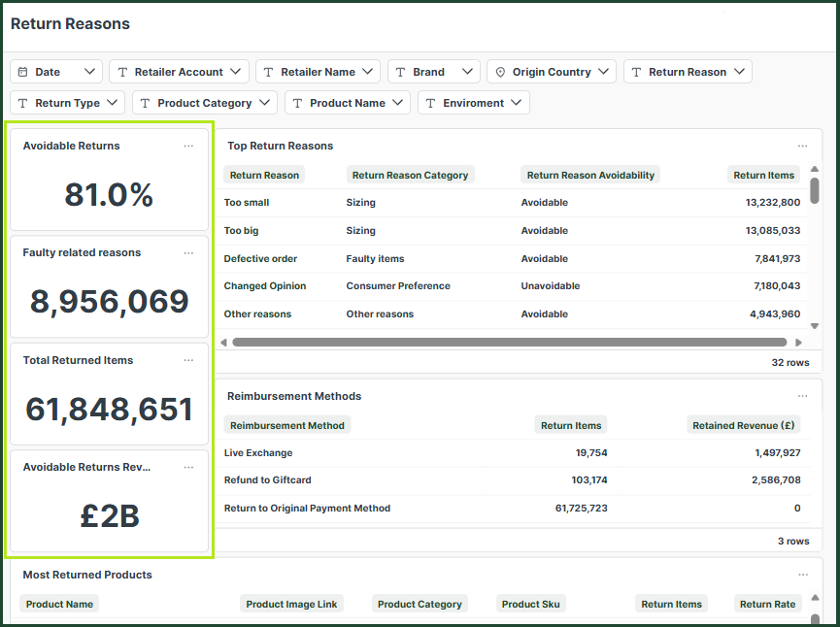Click the vertical scrollbar thumb of Most Returned Products

pyautogui.click(x=815, y=619)
